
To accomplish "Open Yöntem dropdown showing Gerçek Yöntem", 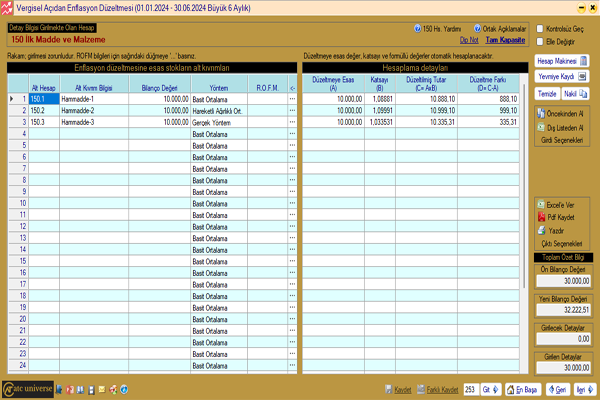I will click(x=219, y=122).
